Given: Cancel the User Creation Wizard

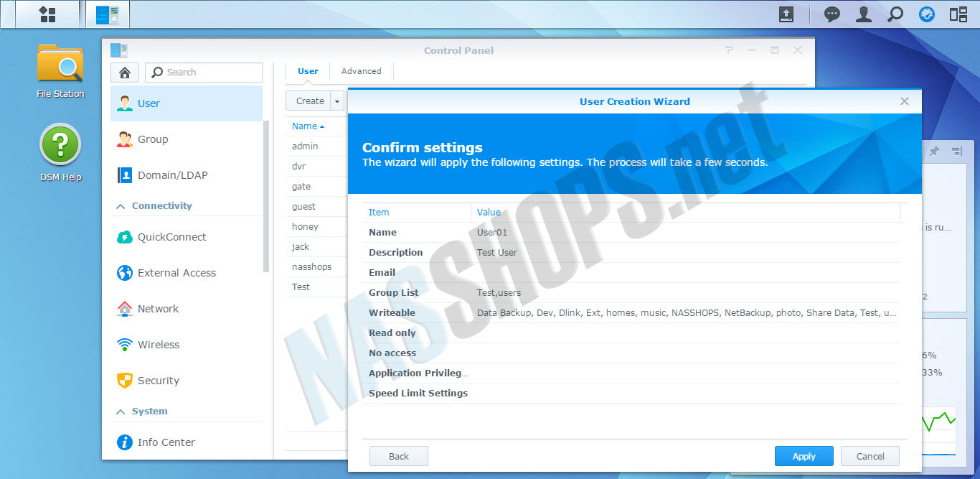Looking at the screenshot, I should pos(870,456).
